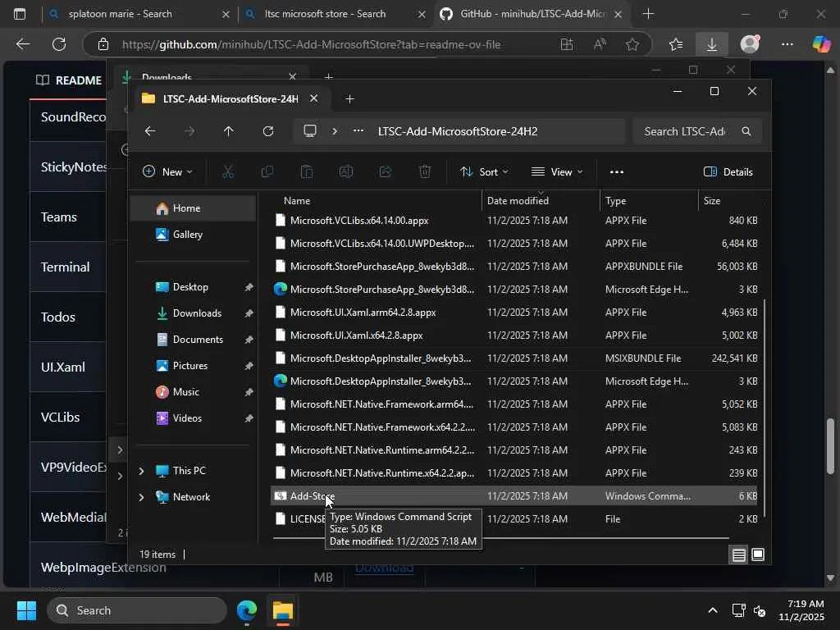Open Documents quick access folder
This screenshot has height=630, width=840.
click(194, 340)
